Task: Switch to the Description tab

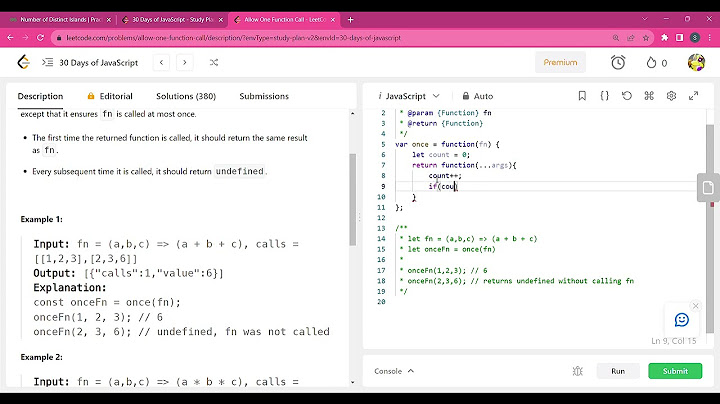Action: [40, 96]
